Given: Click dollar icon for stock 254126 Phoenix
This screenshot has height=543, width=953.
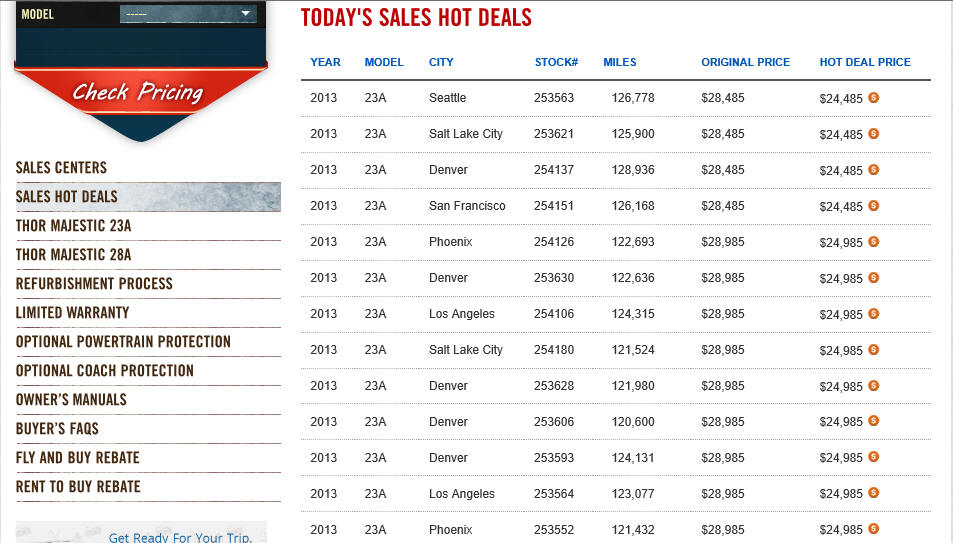Looking at the screenshot, I should click(x=873, y=241).
